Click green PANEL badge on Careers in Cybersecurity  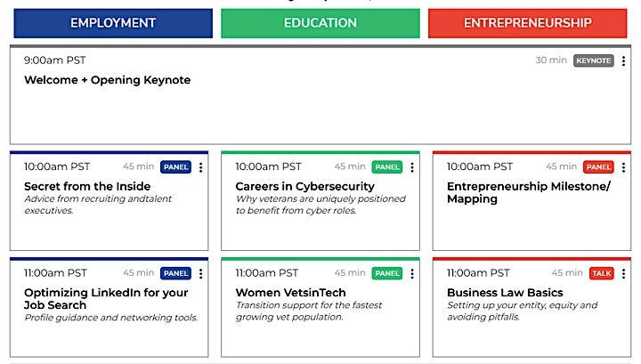387,167
